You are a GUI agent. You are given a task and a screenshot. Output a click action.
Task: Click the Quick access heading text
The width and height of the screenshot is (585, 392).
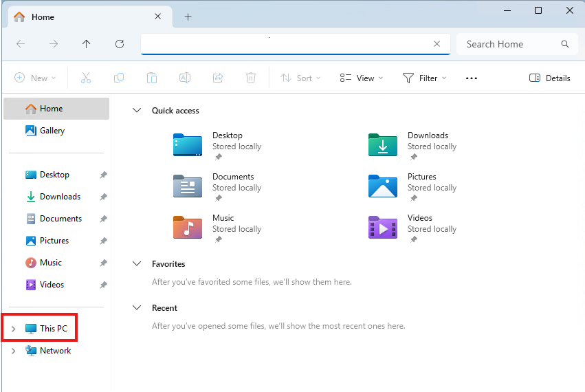click(175, 111)
